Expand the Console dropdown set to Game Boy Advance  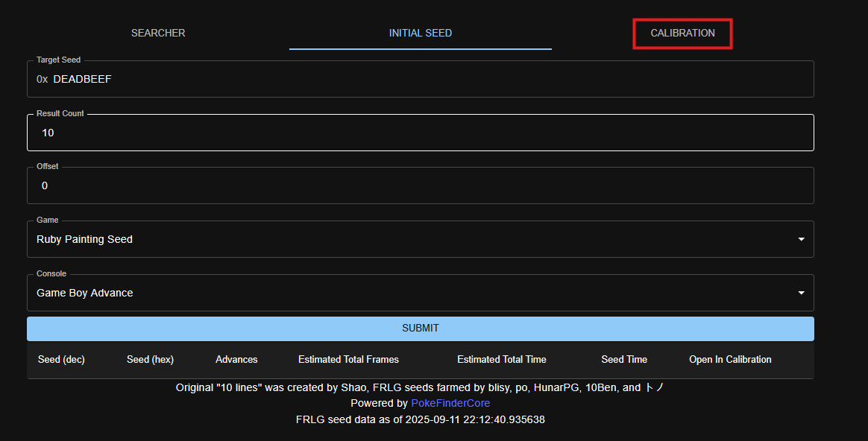pyautogui.click(x=410, y=293)
